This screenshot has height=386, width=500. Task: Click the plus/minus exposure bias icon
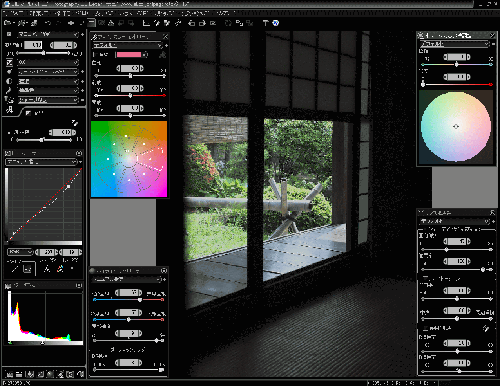[x=9, y=62]
